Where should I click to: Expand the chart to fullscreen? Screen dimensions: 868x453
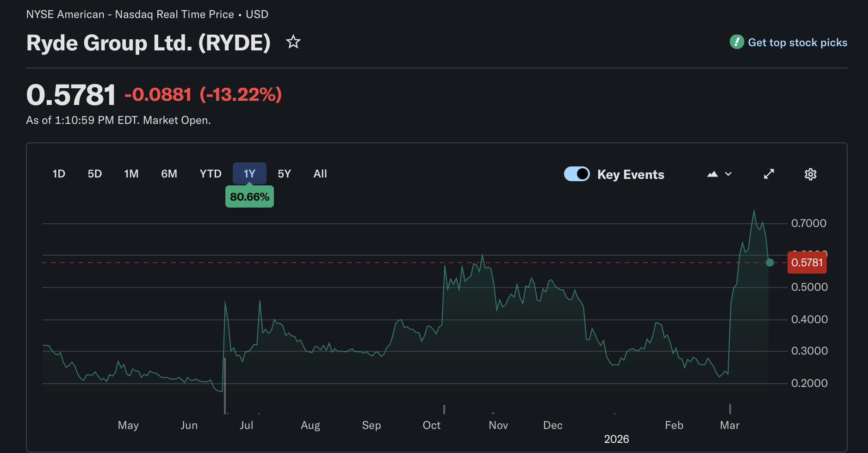(x=769, y=174)
